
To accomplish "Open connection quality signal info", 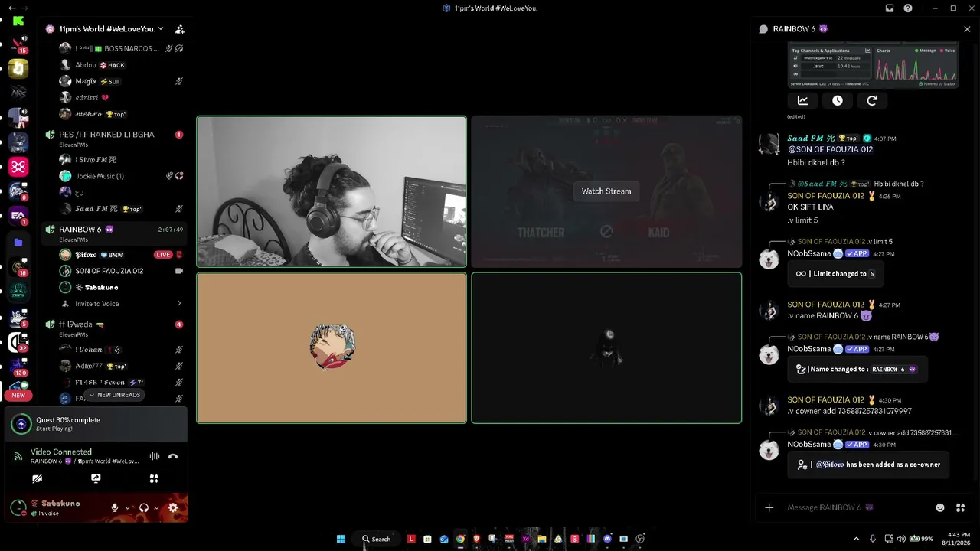I will [x=18, y=456].
